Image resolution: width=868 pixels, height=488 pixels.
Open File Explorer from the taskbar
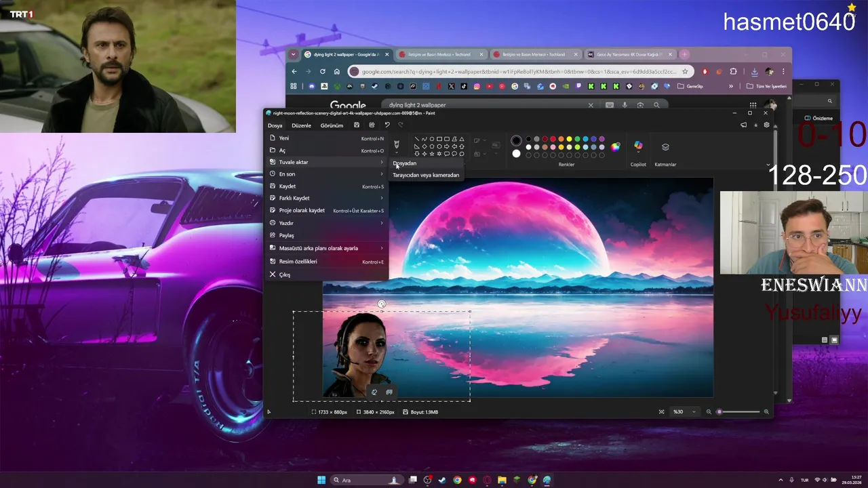pyautogui.click(x=502, y=480)
